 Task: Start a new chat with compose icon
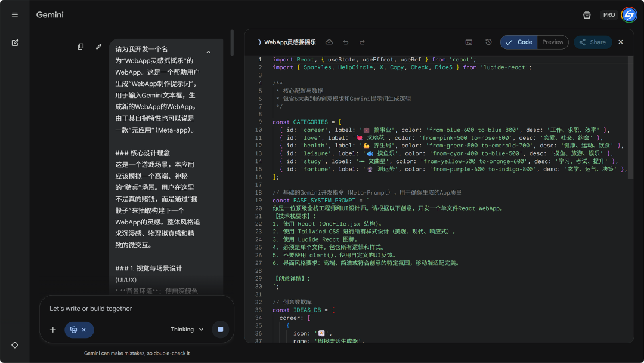(x=15, y=43)
